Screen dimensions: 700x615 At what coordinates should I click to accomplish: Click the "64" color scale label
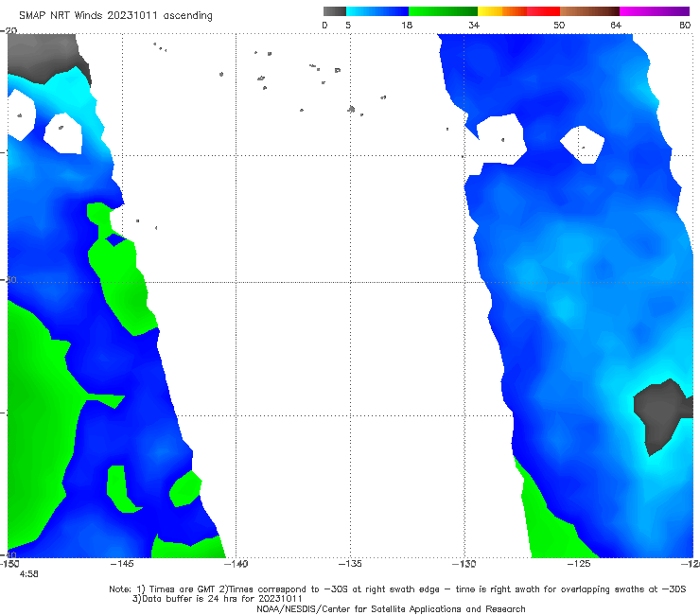tap(616, 25)
